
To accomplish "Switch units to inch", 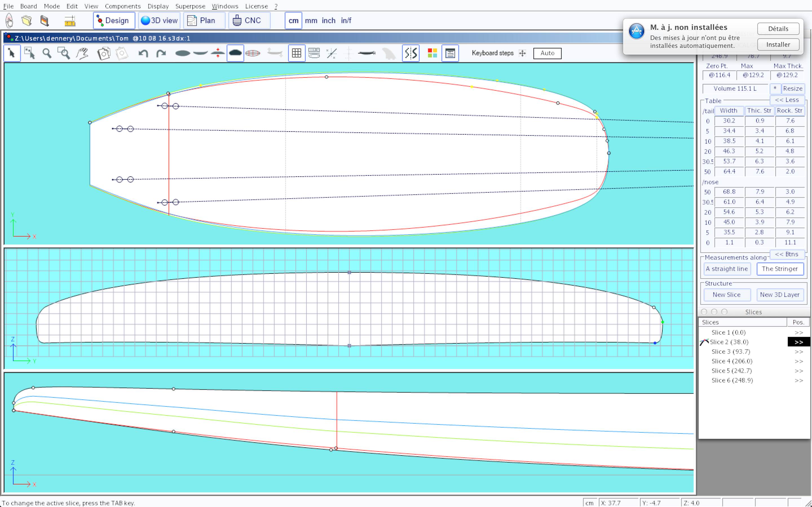I will (x=328, y=21).
